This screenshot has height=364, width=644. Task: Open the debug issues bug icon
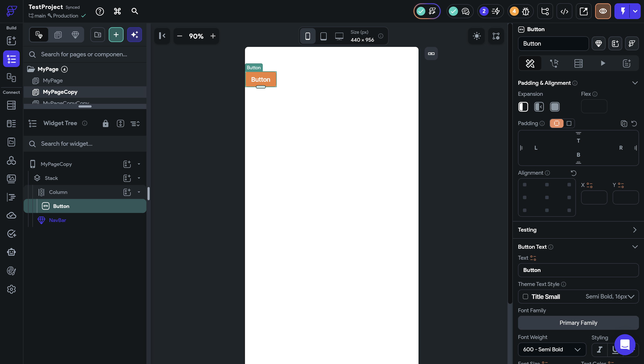pyautogui.click(x=525, y=11)
